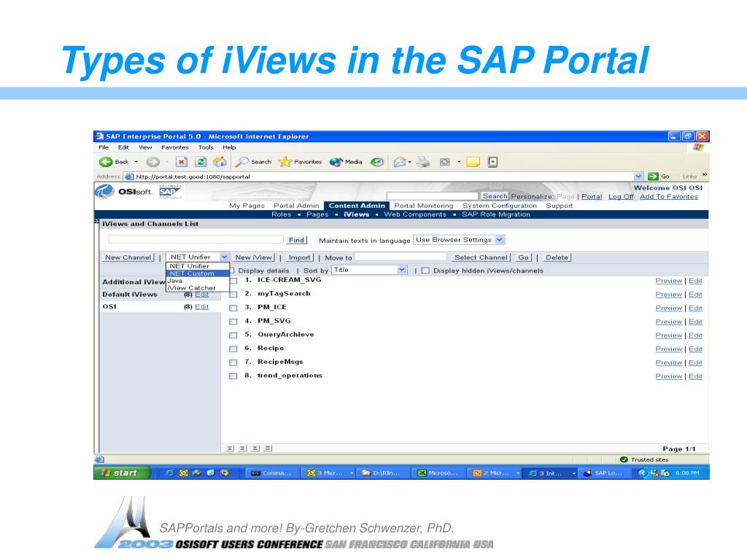This screenshot has width=747, height=560.
Task: Click Internet Explorer quick launch icon
Action: pos(169,472)
